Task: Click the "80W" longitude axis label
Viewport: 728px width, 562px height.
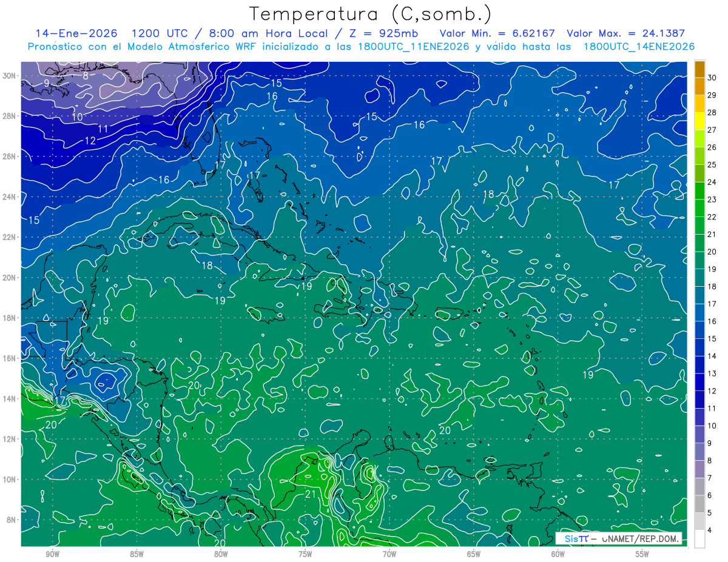Action: pyautogui.click(x=221, y=554)
